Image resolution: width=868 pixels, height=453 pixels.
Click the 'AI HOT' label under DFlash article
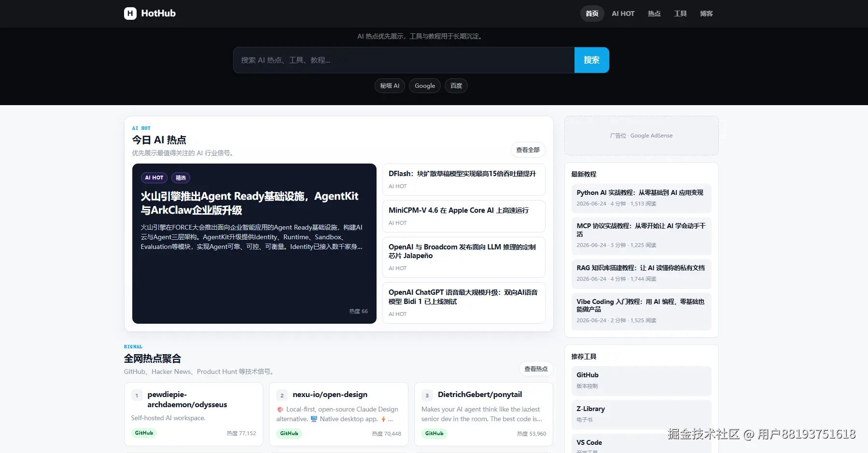[x=397, y=186]
